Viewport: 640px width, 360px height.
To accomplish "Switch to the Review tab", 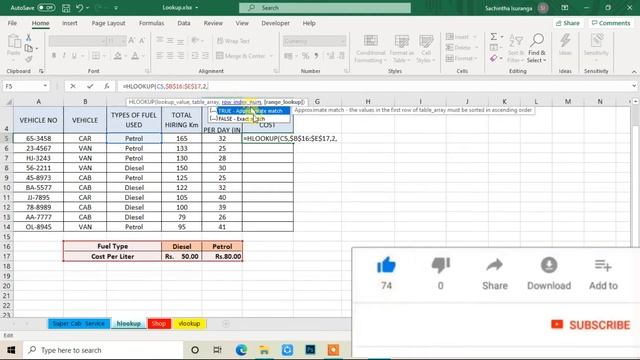I will (213, 23).
